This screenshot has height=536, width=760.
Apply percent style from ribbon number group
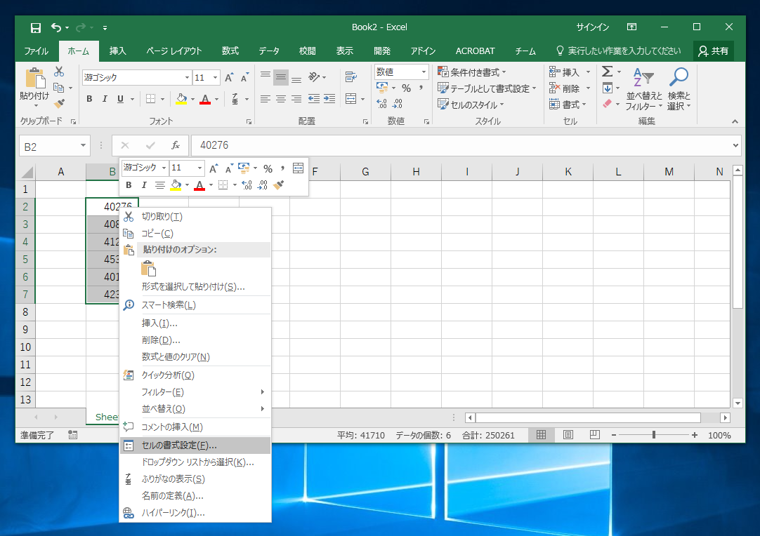point(406,88)
